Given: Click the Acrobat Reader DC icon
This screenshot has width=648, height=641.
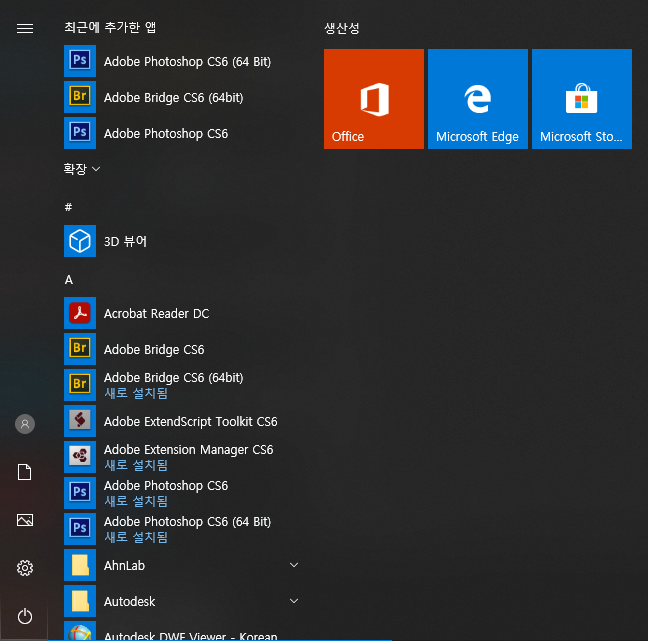Looking at the screenshot, I should tap(80, 313).
